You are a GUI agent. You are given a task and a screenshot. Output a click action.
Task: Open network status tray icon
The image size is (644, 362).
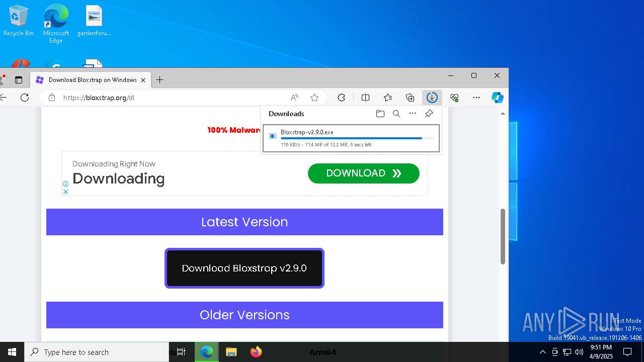[x=567, y=352]
